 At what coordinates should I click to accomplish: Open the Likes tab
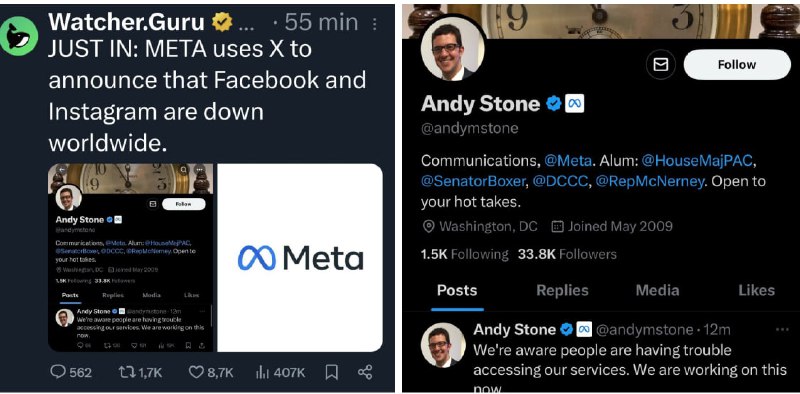click(756, 290)
